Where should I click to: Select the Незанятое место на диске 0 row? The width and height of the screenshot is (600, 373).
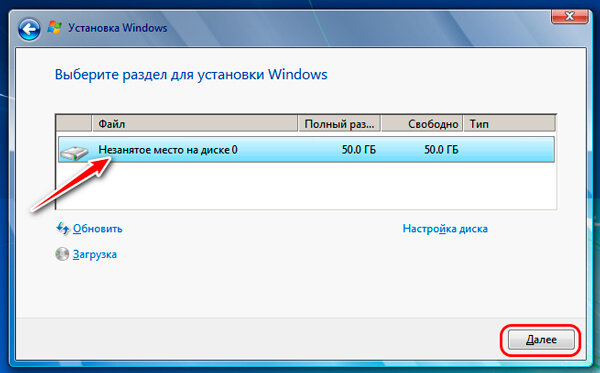coord(306,150)
